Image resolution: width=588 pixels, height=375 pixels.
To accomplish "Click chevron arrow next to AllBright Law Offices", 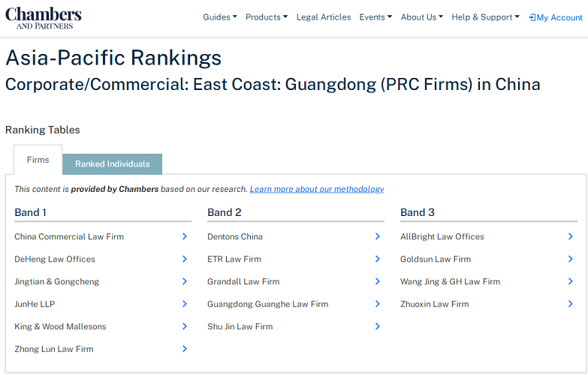I will (571, 236).
